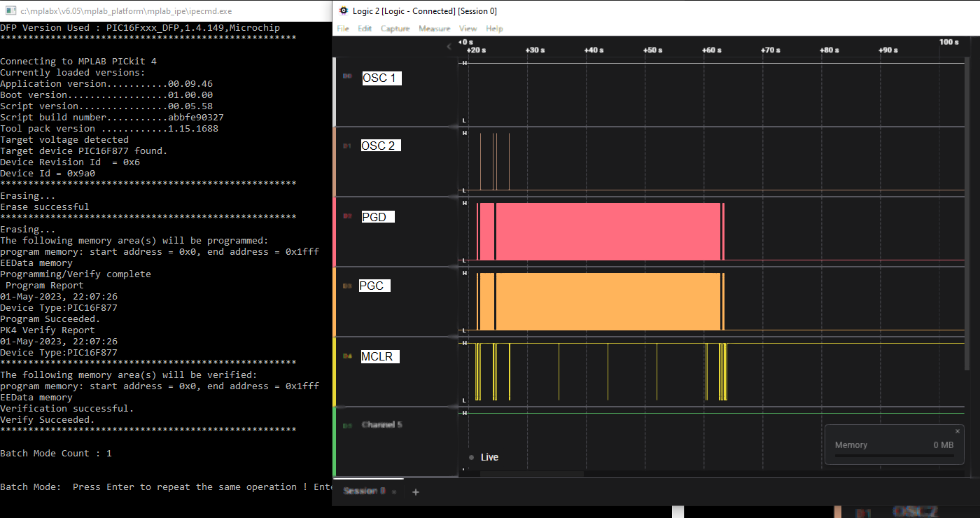Collapse the channel sidebar with the chevron arrow
Viewport: 980px width, 518px height.
click(x=449, y=47)
